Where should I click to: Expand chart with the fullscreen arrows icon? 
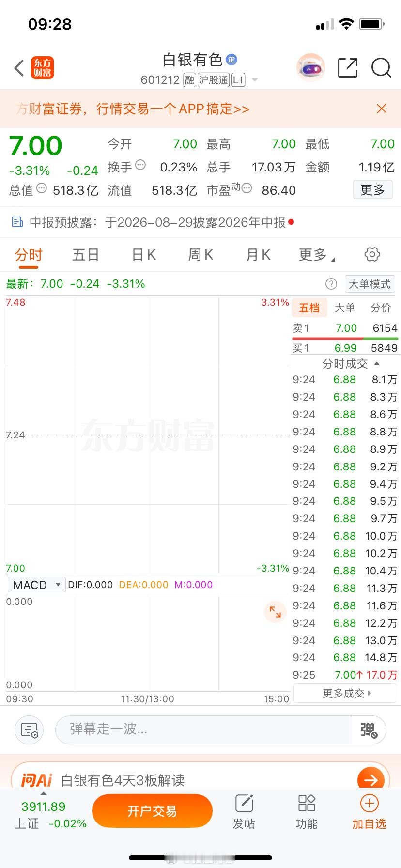pos(275,611)
